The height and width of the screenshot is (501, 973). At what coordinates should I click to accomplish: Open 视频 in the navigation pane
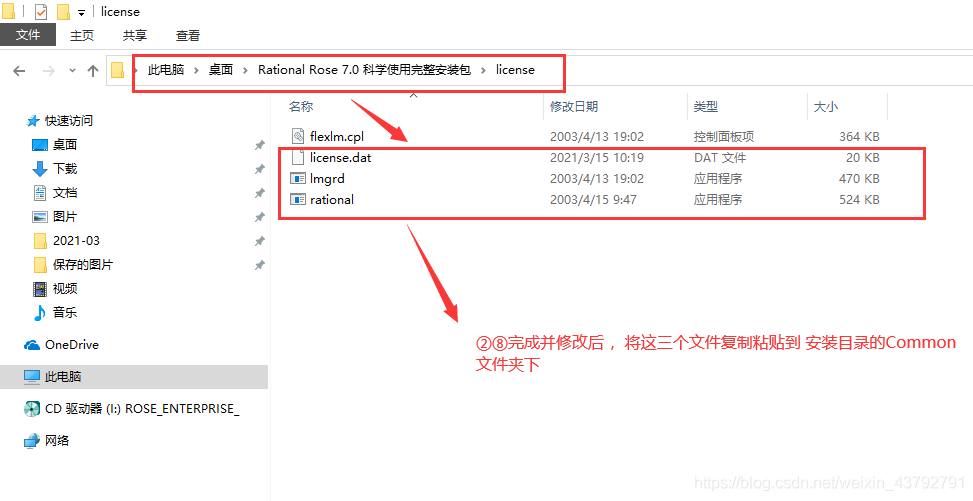tap(65, 289)
